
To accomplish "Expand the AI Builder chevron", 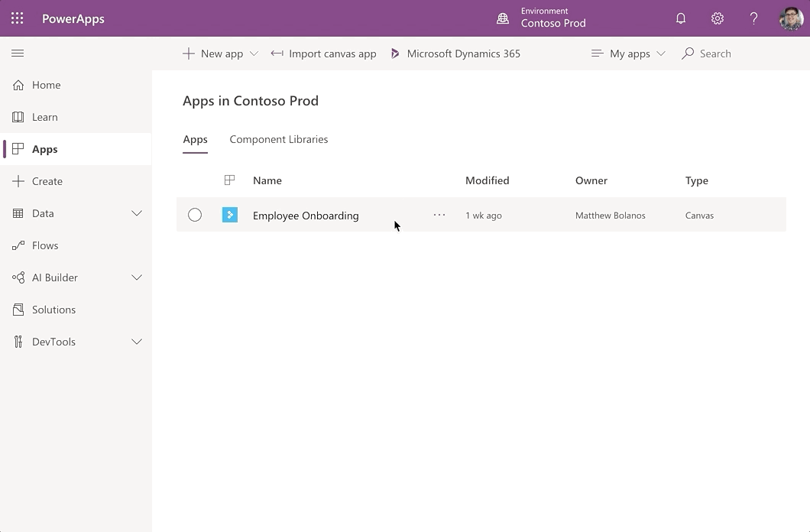I will tap(136, 277).
